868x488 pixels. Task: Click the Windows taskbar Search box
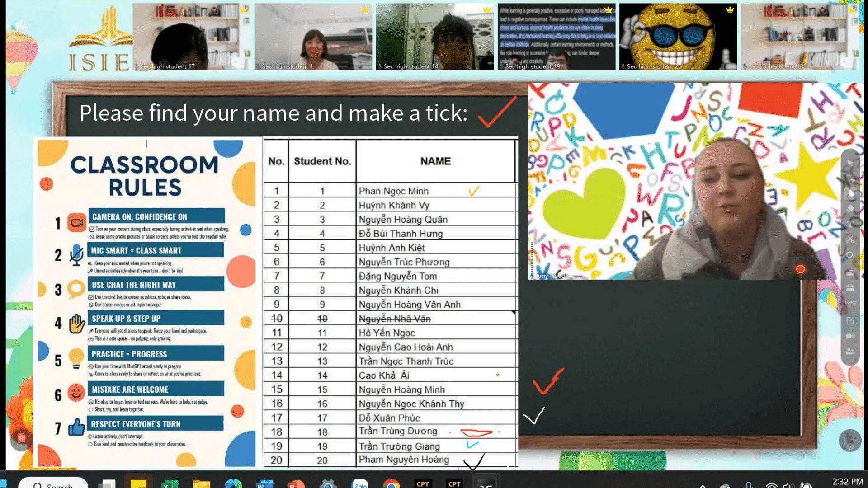click(53, 484)
